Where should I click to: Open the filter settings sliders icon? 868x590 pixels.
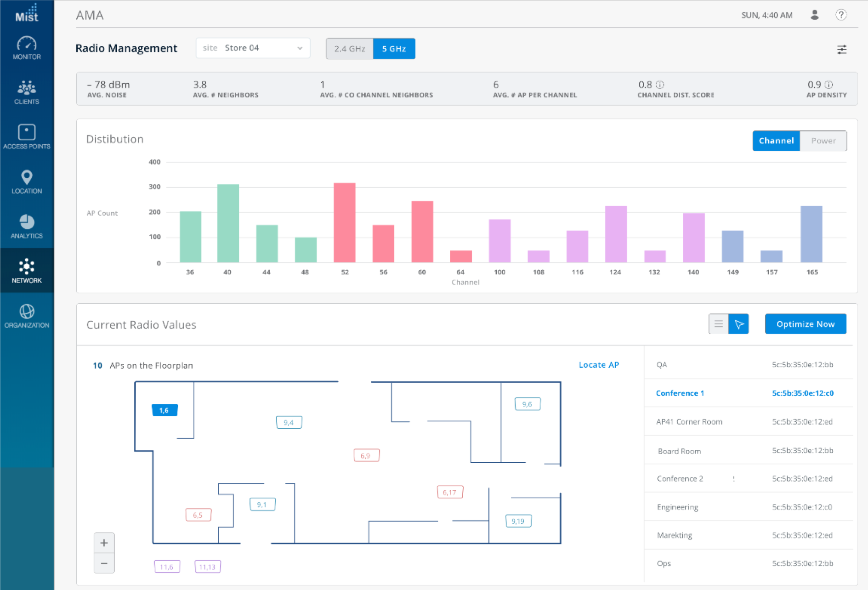842,49
